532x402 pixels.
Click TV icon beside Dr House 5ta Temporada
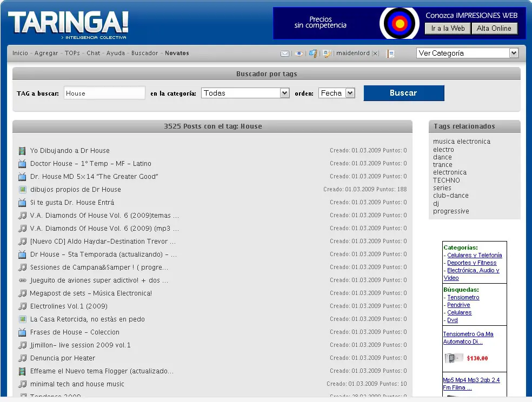(x=22, y=254)
